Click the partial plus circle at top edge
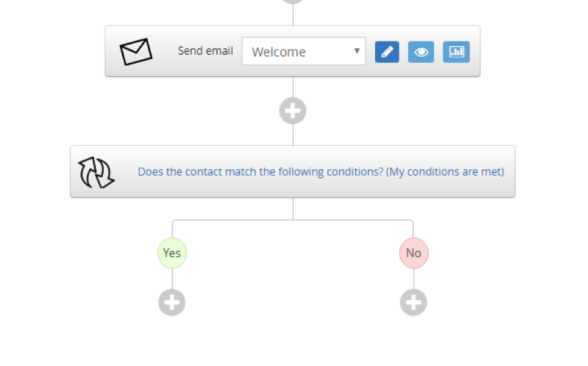This screenshot has height=366, width=588. (x=292, y=1)
